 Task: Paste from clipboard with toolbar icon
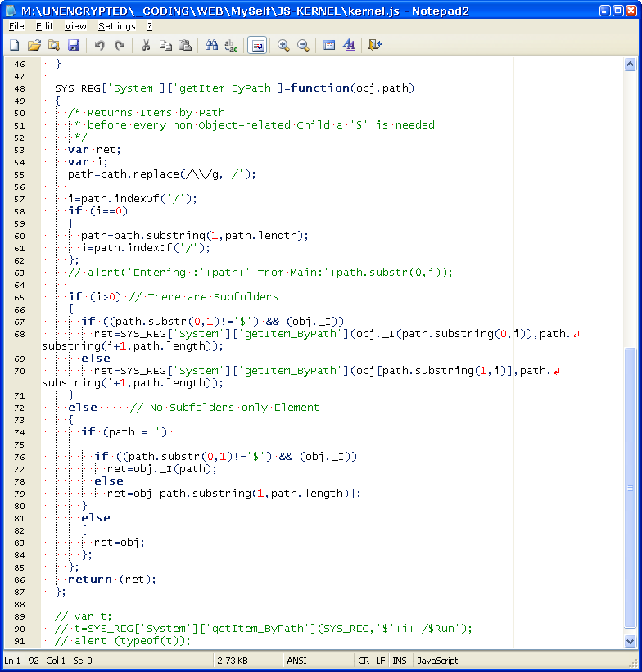(x=185, y=45)
